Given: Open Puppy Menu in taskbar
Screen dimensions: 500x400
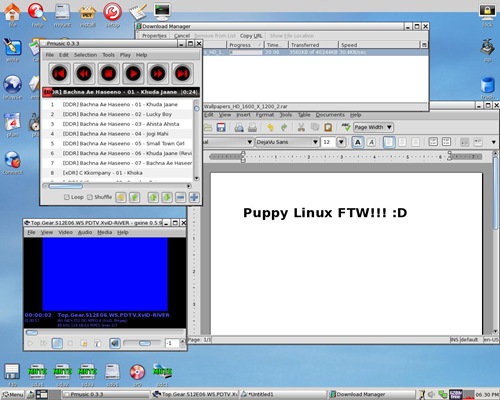Looking at the screenshot, I should (x=13, y=395).
